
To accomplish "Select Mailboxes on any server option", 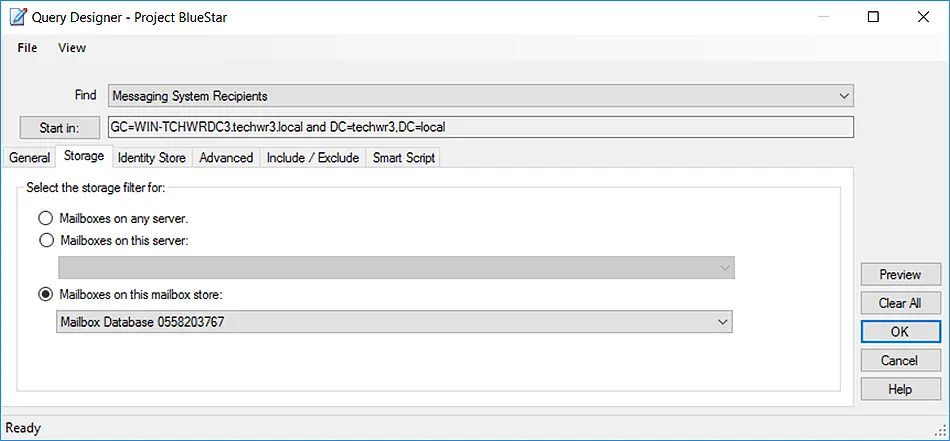I will (45, 218).
